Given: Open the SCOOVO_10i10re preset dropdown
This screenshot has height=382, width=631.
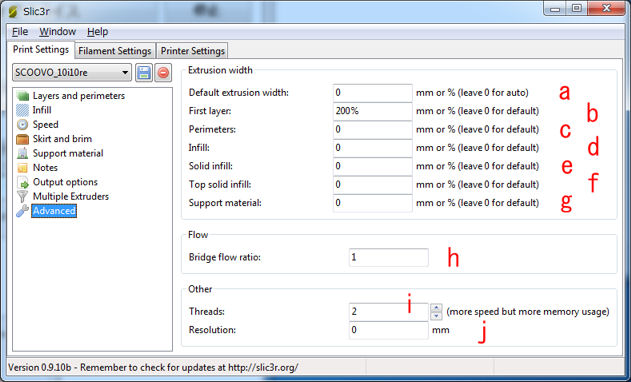Looking at the screenshot, I should (72, 73).
